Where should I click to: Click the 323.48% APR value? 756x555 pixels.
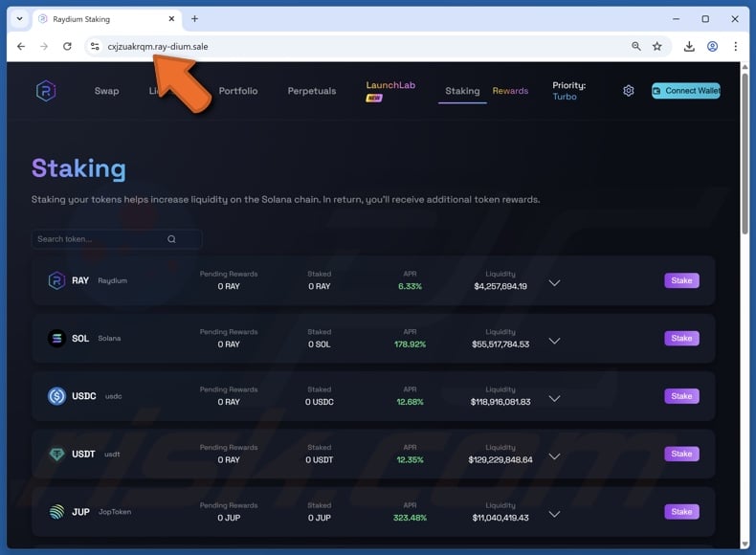(x=410, y=518)
